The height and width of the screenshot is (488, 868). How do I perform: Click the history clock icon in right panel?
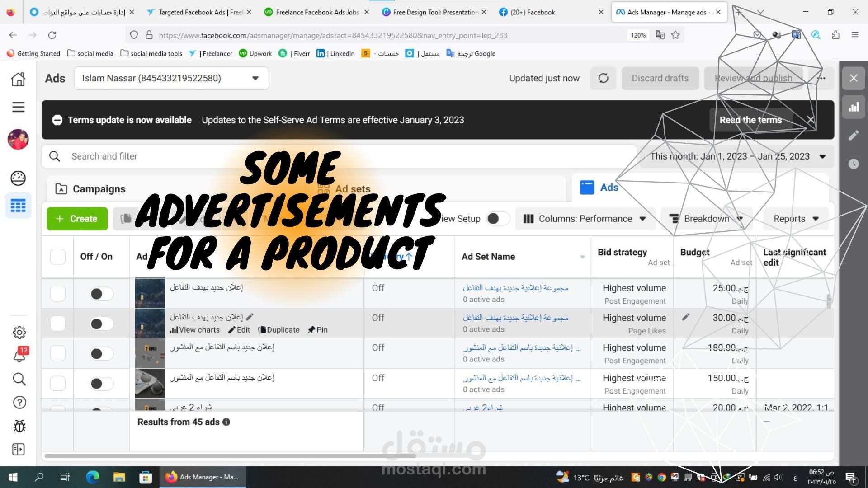pyautogui.click(x=854, y=164)
